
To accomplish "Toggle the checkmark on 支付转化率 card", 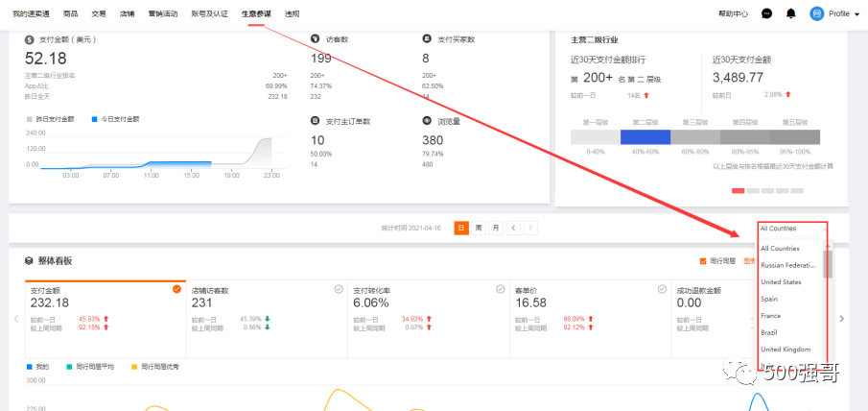I will pyautogui.click(x=501, y=289).
